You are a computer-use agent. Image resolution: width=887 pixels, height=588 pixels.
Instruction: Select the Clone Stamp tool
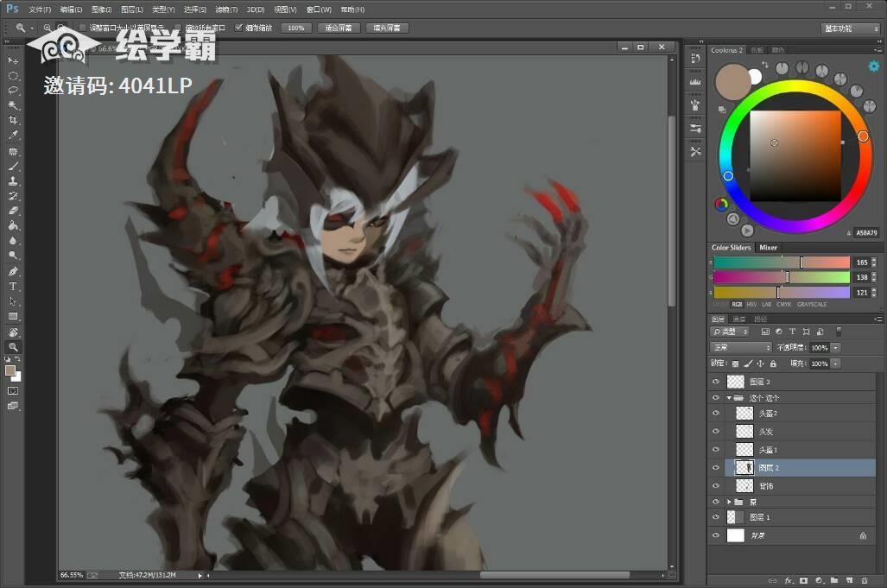click(13, 181)
